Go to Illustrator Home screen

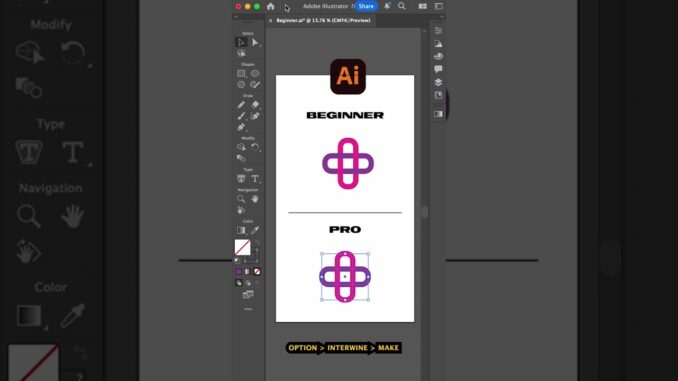271,6
